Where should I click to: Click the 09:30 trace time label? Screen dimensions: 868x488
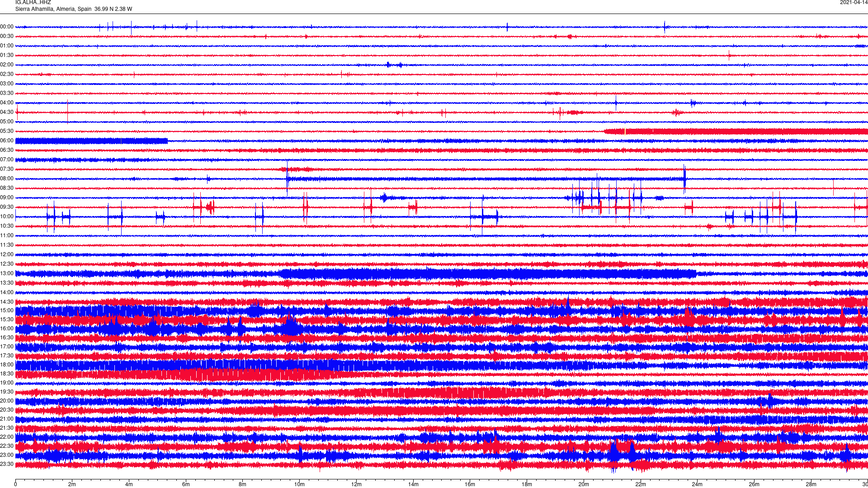pos(7,207)
